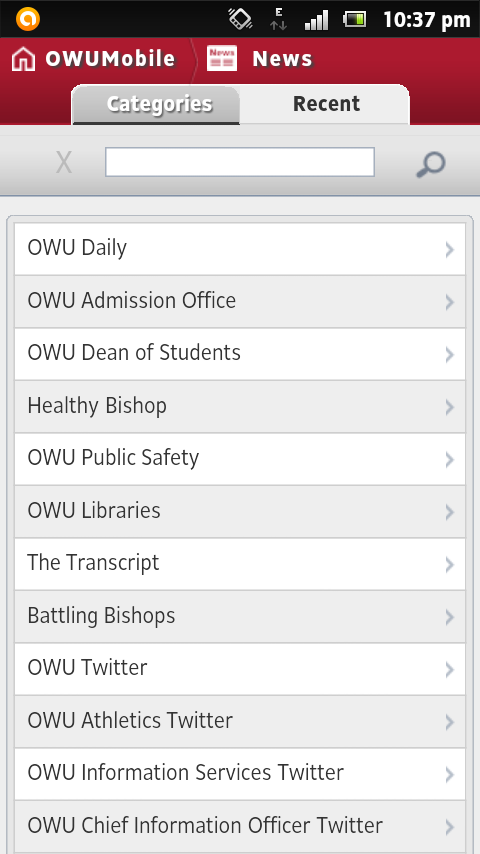Tap the orange app icon in the status bar

[x=28, y=19]
